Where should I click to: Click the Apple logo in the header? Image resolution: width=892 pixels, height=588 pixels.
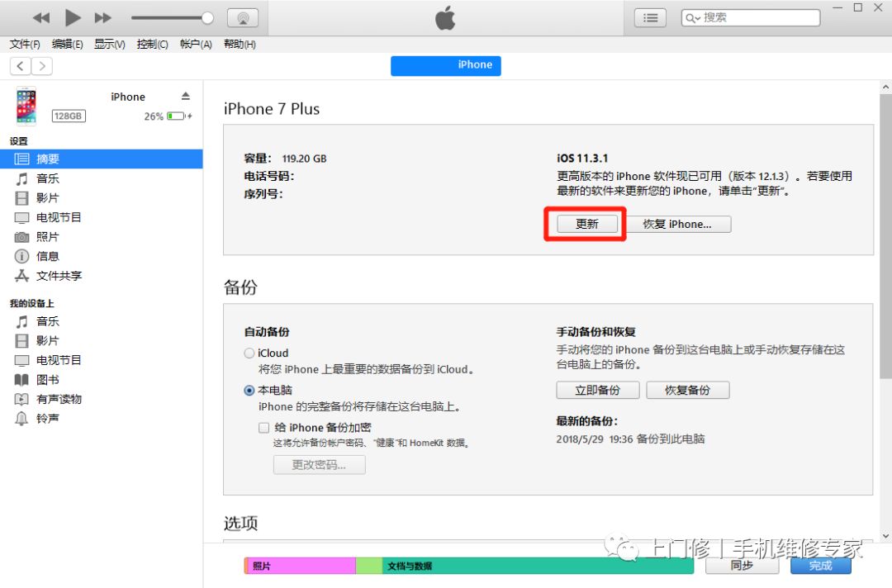pyautogui.click(x=445, y=17)
